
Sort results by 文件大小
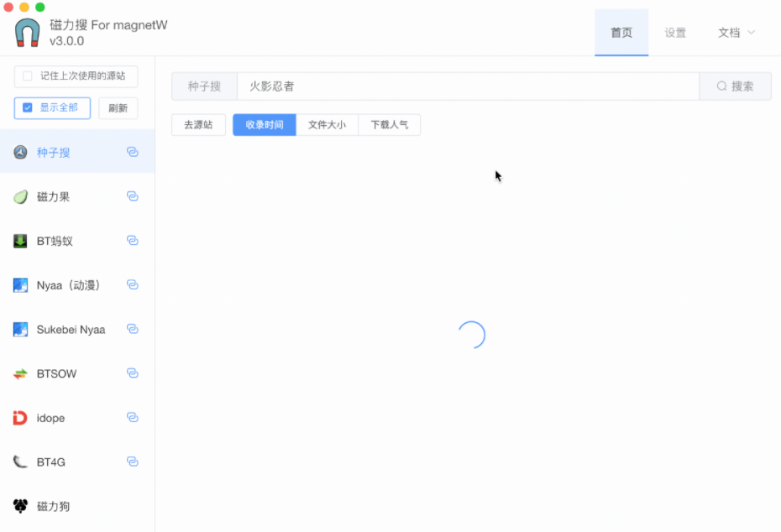tap(327, 125)
